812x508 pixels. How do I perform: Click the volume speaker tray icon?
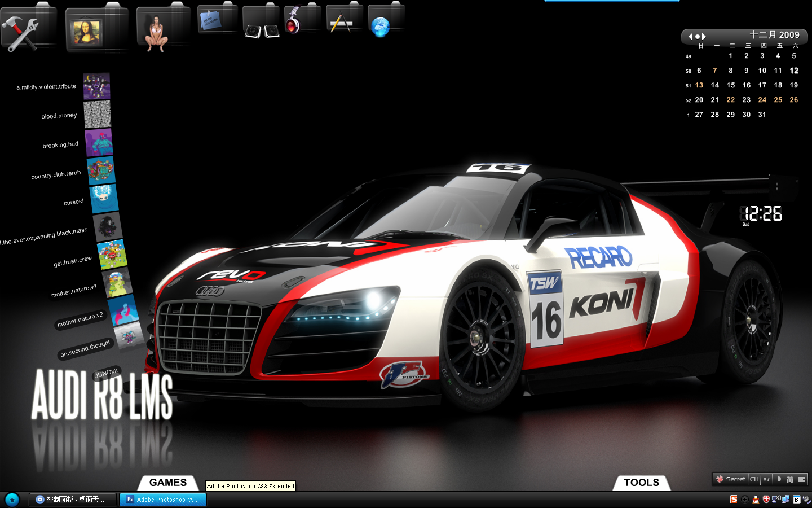[807, 500]
